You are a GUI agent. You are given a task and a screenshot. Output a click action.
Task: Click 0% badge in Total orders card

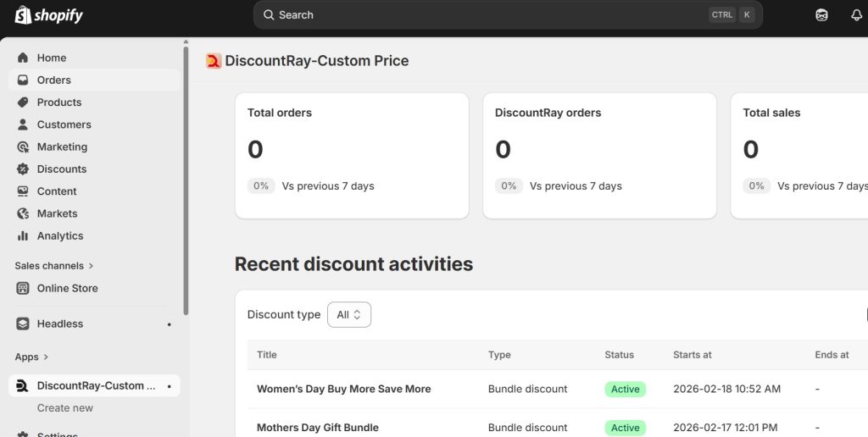[x=261, y=185]
